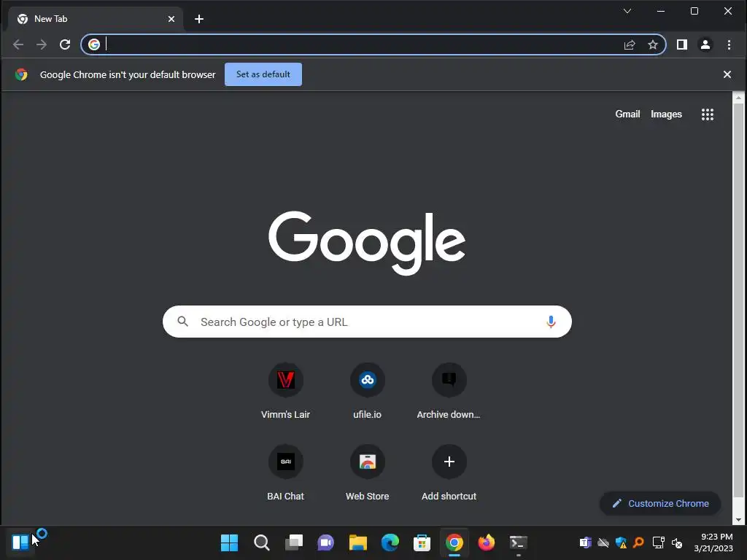Open the ufile.io shortcut
The height and width of the screenshot is (560, 747).
368,392
